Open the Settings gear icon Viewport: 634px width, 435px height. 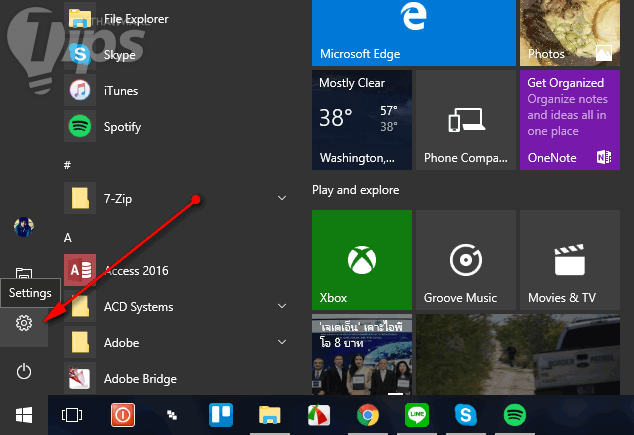(24, 323)
